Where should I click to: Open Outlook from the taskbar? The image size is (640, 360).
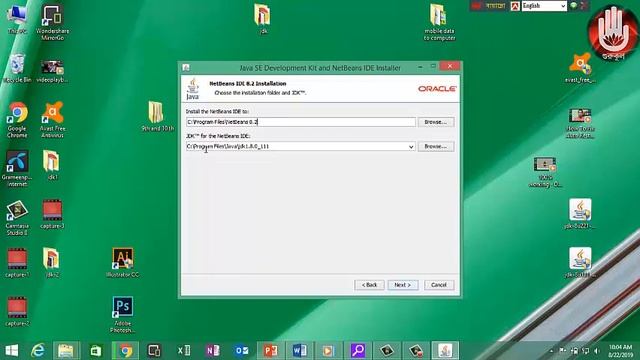pyautogui.click(x=242, y=351)
